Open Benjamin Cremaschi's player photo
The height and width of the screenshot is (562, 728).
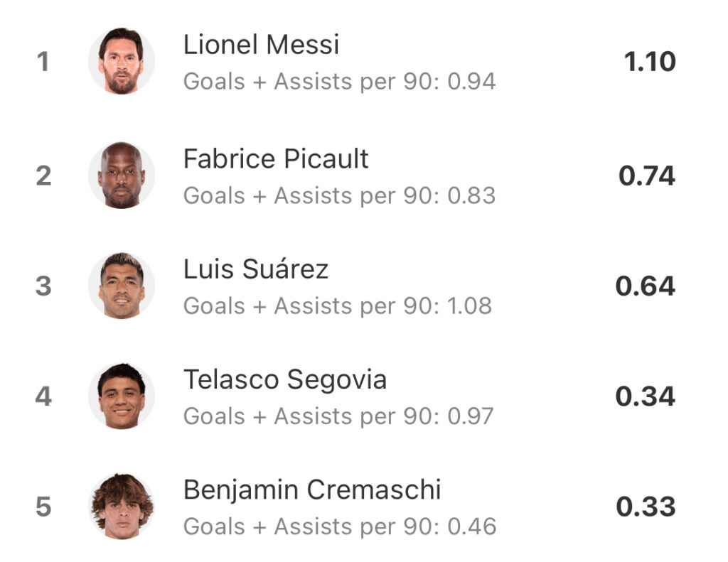pyautogui.click(x=122, y=507)
